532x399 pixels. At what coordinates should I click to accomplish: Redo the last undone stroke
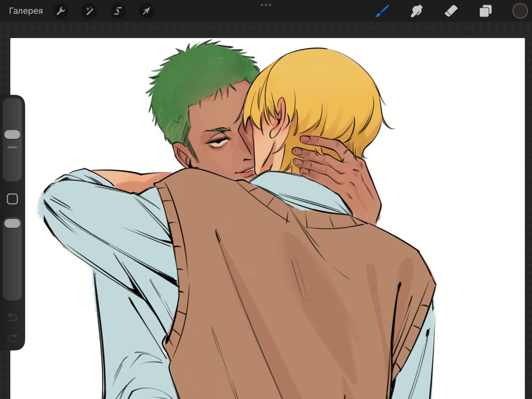click(x=12, y=337)
